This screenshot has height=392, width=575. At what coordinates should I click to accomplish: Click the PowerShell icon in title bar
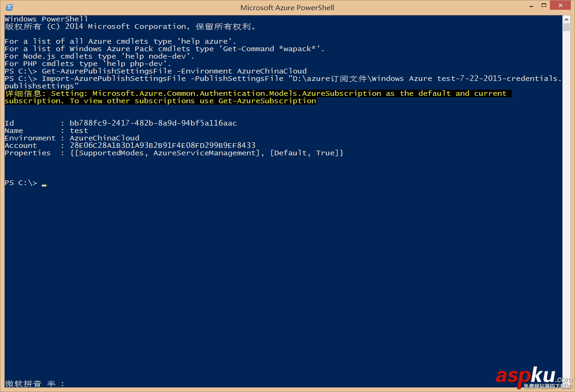(9, 7)
